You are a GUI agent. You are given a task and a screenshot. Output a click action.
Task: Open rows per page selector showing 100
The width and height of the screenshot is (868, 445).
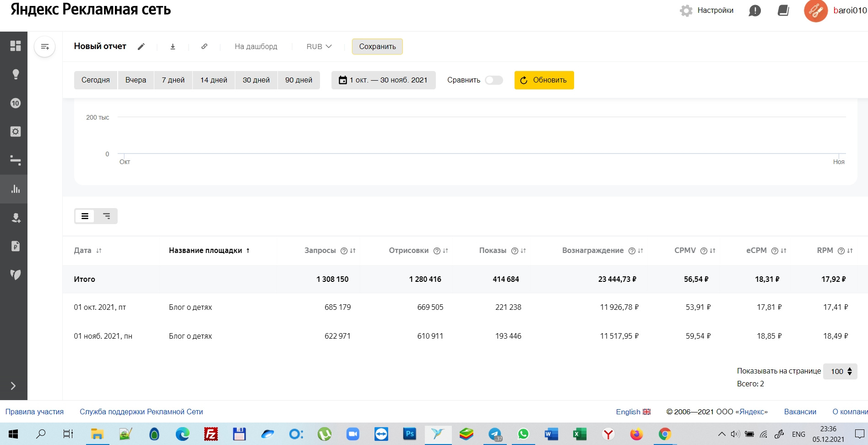pyautogui.click(x=841, y=371)
